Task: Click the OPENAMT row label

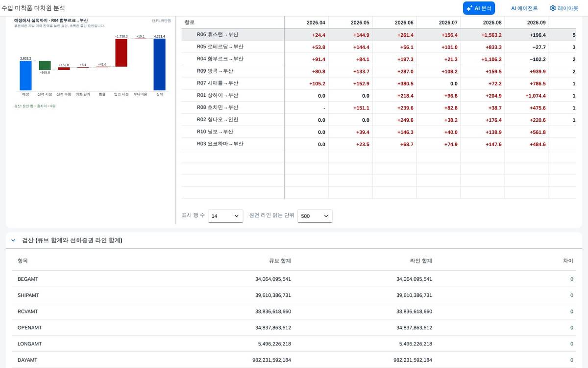Action: click(x=29, y=328)
